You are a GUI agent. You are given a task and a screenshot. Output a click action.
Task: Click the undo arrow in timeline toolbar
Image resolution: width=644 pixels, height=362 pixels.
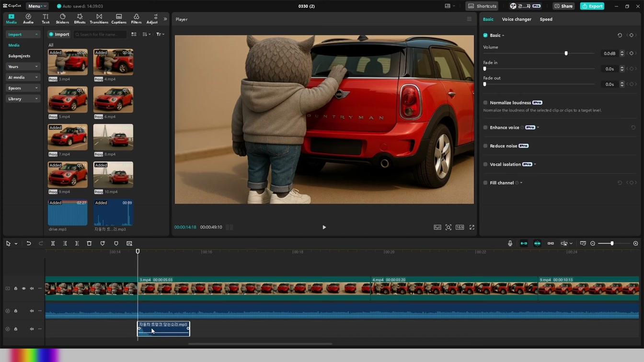pyautogui.click(x=29, y=243)
